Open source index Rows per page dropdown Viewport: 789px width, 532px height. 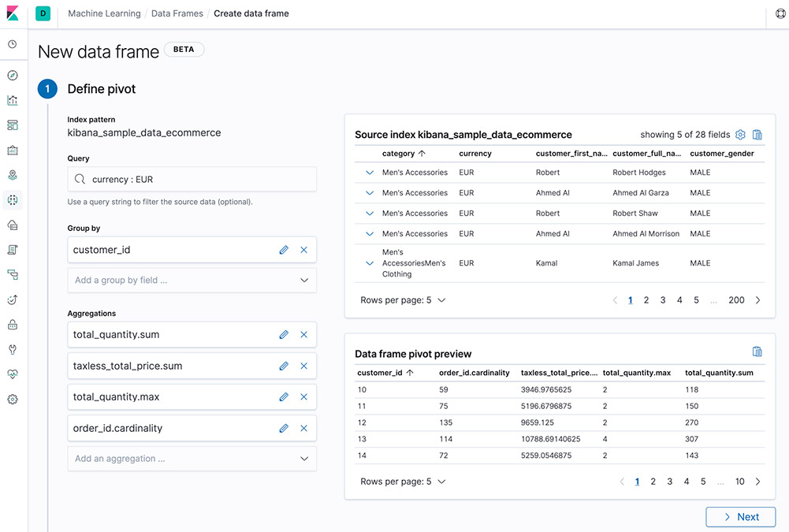pyautogui.click(x=403, y=300)
